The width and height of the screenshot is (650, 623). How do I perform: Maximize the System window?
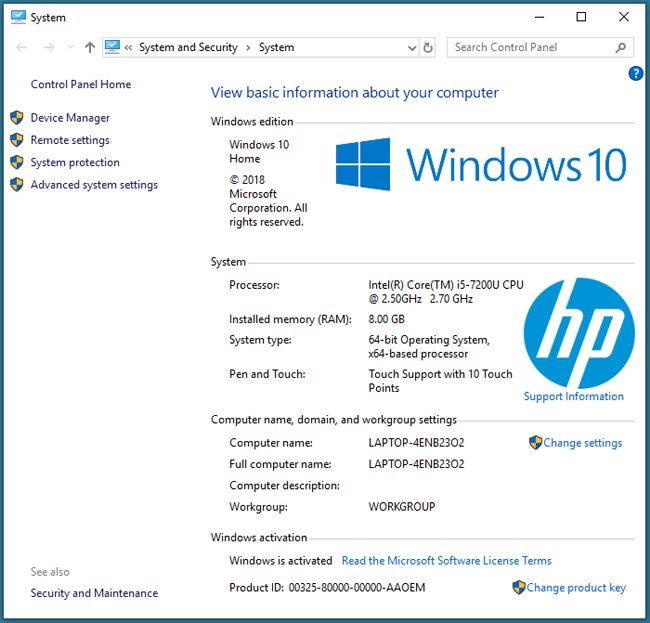coord(581,17)
